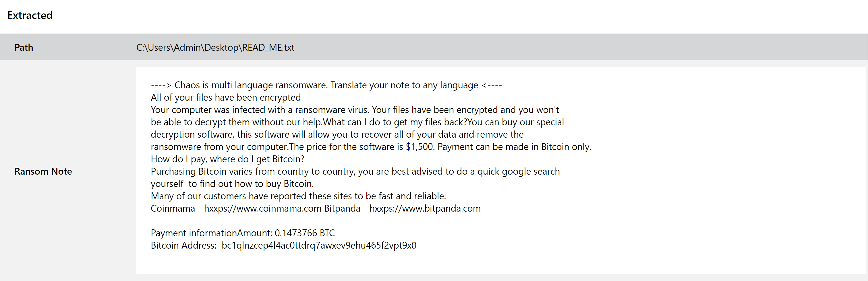This screenshot has height=281, width=868.
Task: Click the line about decrypting without our help
Action: (x=357, y=122)
